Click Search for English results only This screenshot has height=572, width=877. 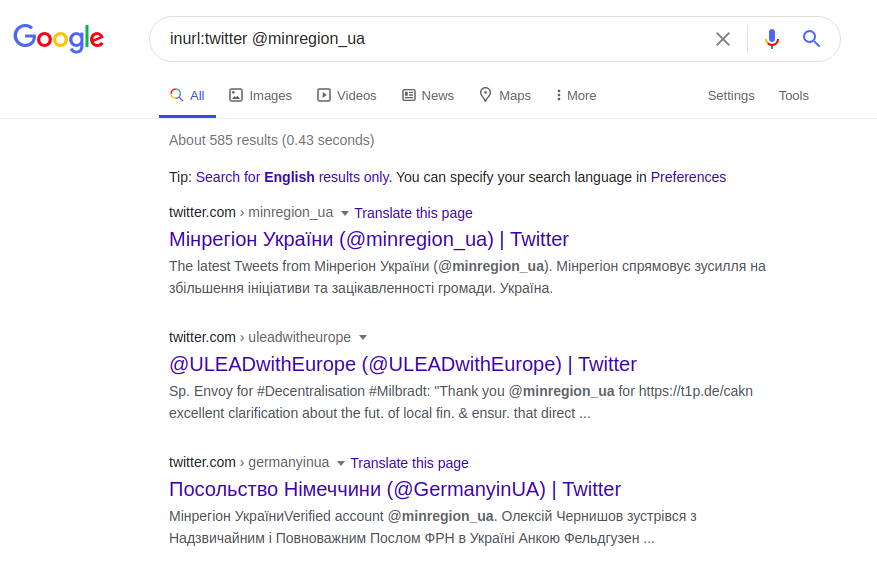tap(293, 177)
